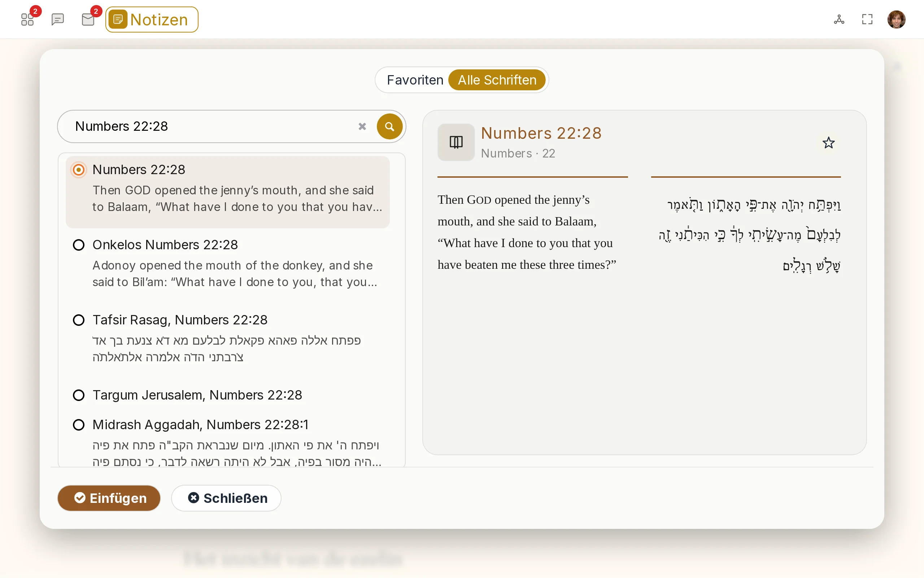Run search with the magnifier button

[389, 126]
